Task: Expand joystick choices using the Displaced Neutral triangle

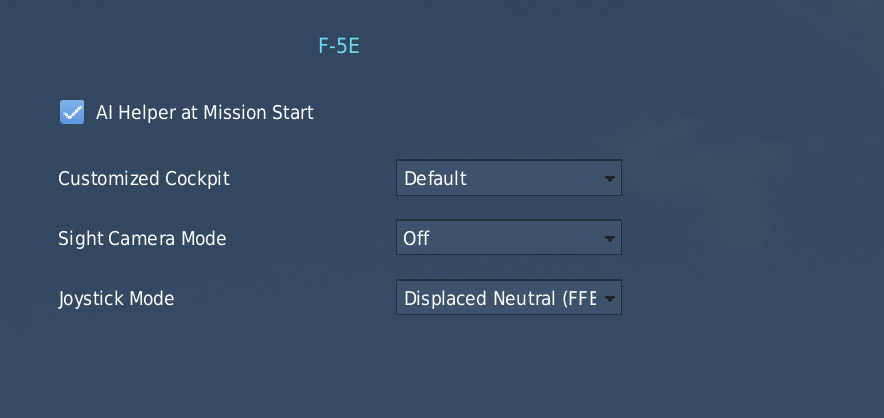Action: pyautogui.click(x=609, y=298)
